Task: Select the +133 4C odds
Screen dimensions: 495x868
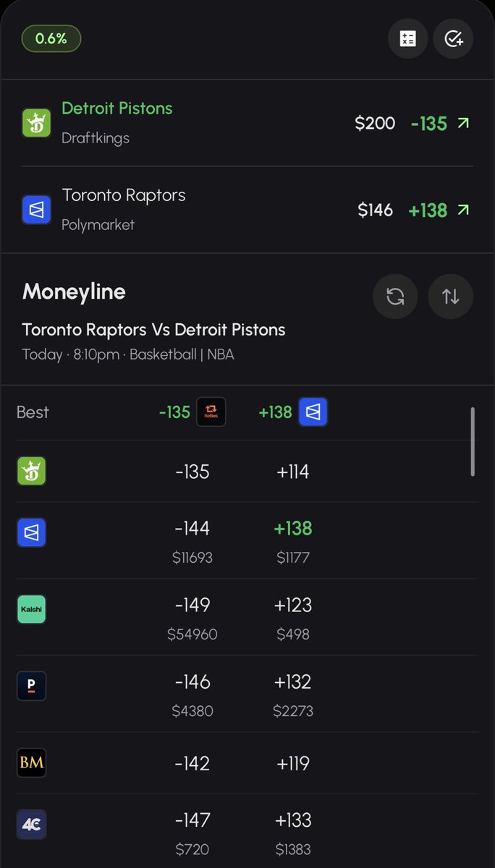Action: tap(293, 820)
